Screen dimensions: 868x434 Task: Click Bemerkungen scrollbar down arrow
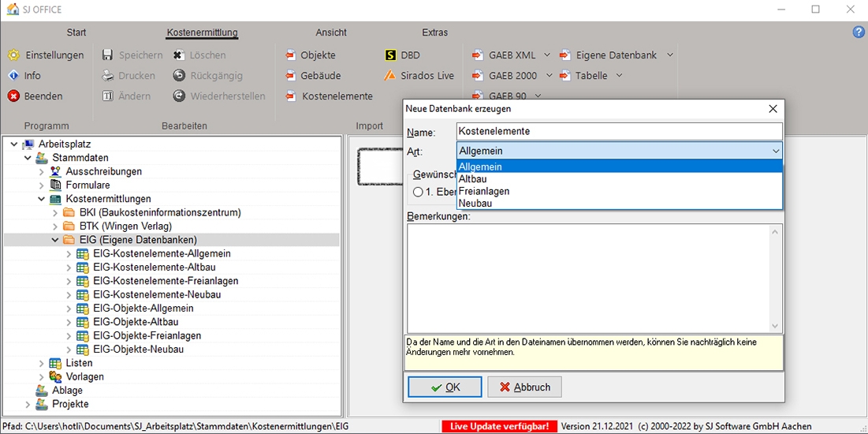[x=775, y=326]
